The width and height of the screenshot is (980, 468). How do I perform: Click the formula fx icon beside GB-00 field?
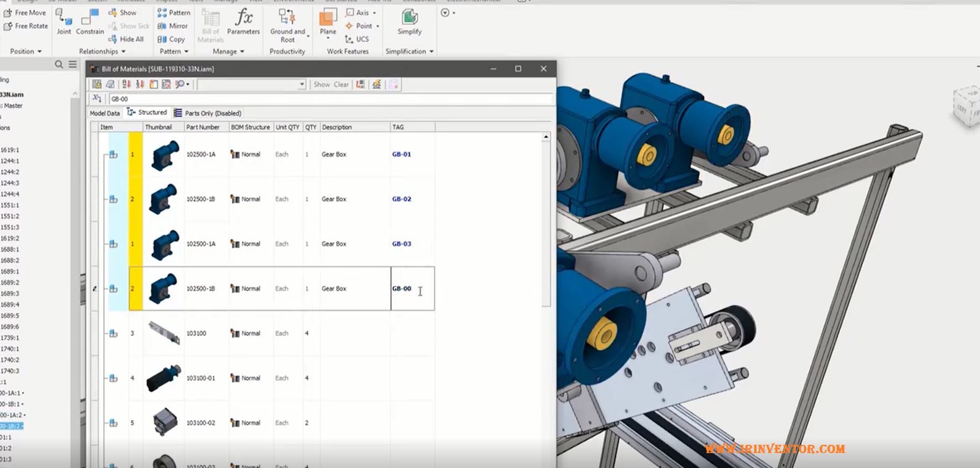click(97, 98)
